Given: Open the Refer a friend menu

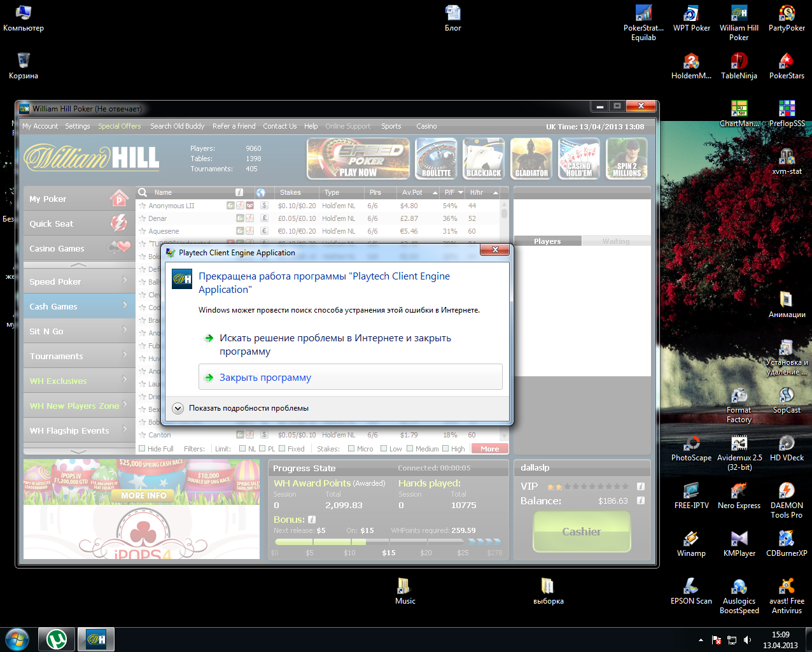Looking at the screenshot, I should [x=234, y=126].
